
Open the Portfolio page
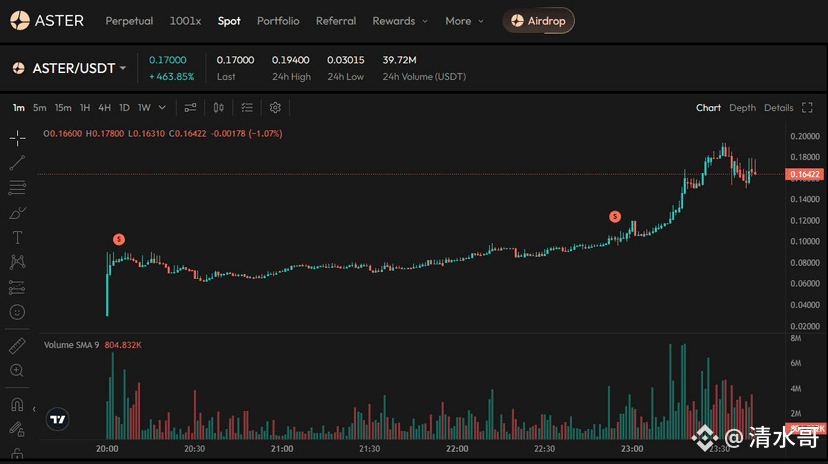coord(278,21)
